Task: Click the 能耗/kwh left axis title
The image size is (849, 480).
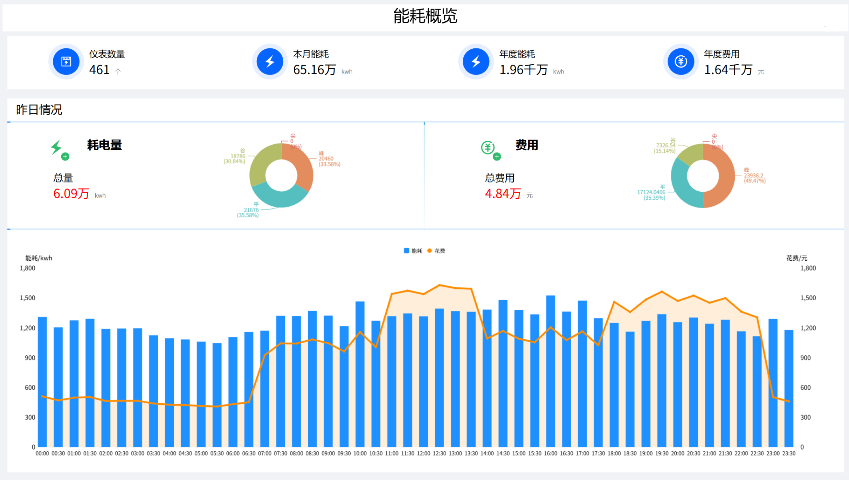Action: pos(39,258)
